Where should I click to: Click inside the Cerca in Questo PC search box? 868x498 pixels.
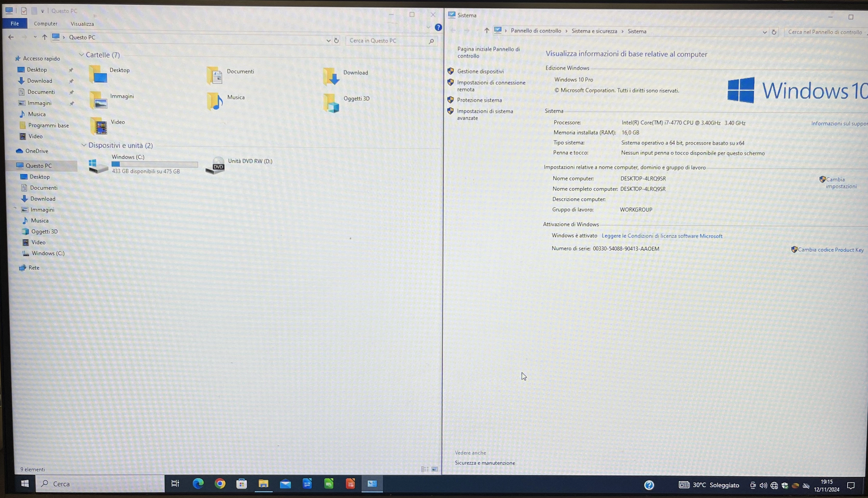(x=383, y=40)
